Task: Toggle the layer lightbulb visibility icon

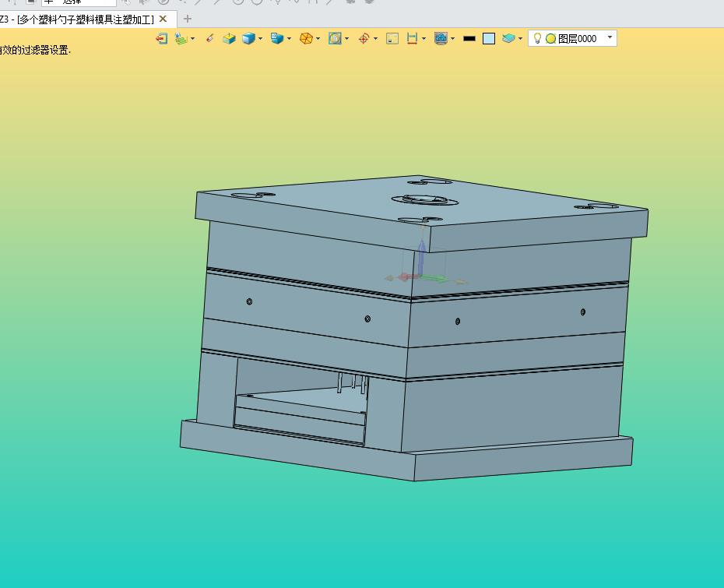Action: pos(537,38)
